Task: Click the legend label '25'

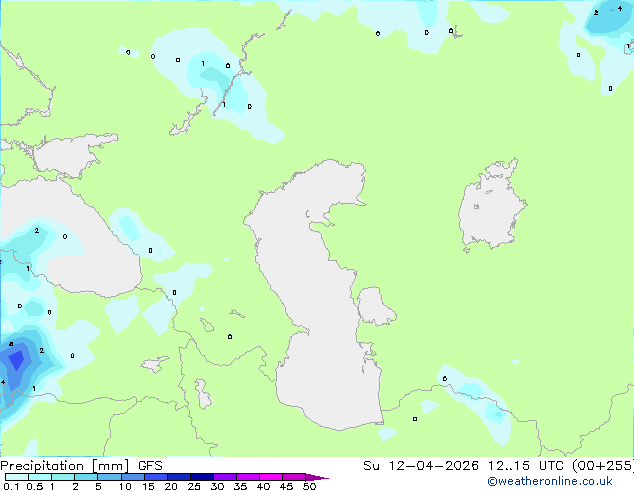Action: 194,486
